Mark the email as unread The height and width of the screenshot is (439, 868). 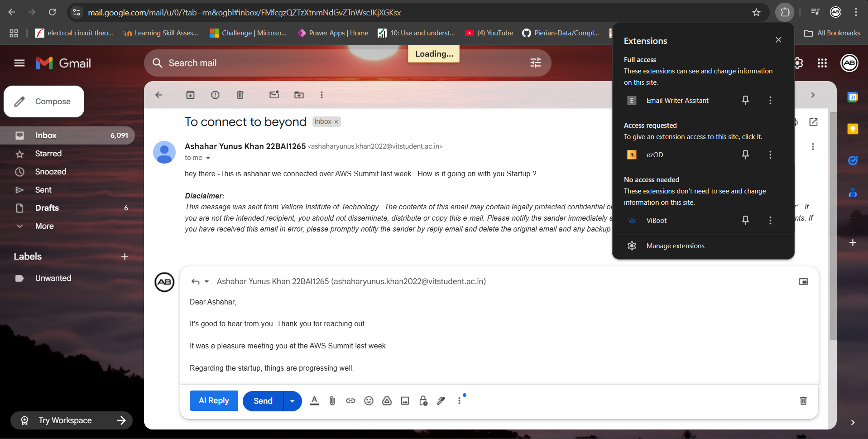click(274, 95)
